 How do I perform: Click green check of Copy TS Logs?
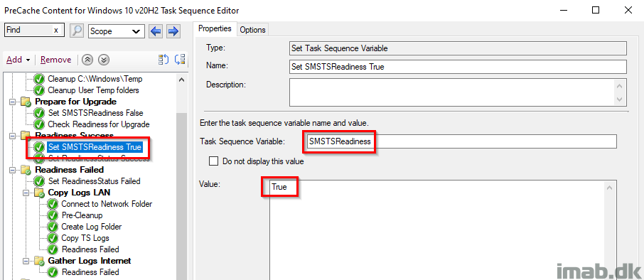pyautogui.click(x=53, y=238)
